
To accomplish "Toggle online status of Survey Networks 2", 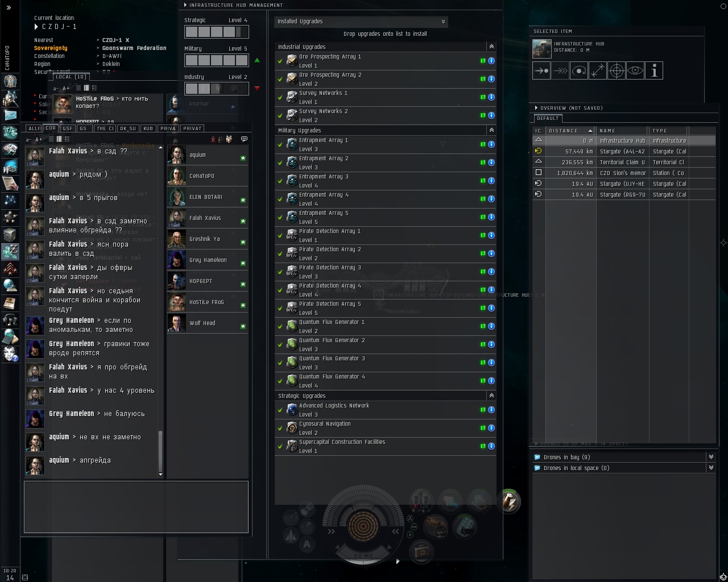I will tap(483, 115).
